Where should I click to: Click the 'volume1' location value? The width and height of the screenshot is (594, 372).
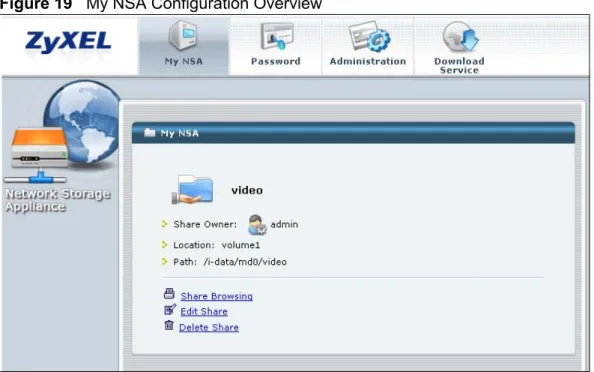click(241, 245)
